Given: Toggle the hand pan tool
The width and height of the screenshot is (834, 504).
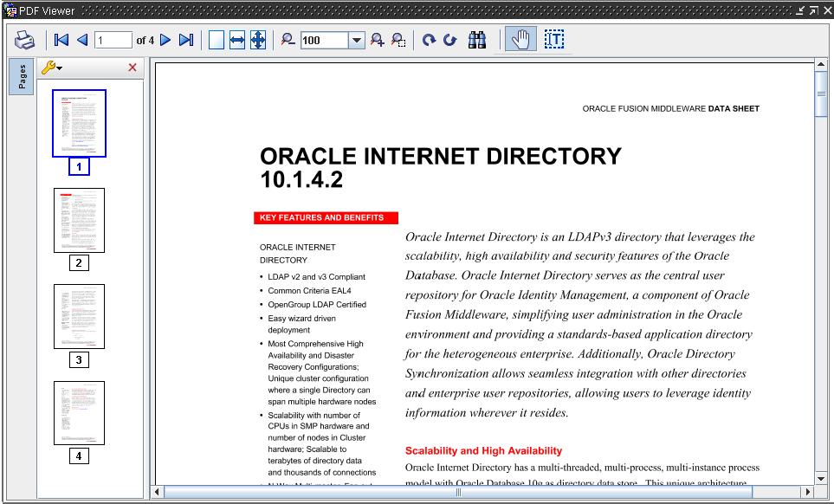Looking at the screenshot, I should pos(520,40).
